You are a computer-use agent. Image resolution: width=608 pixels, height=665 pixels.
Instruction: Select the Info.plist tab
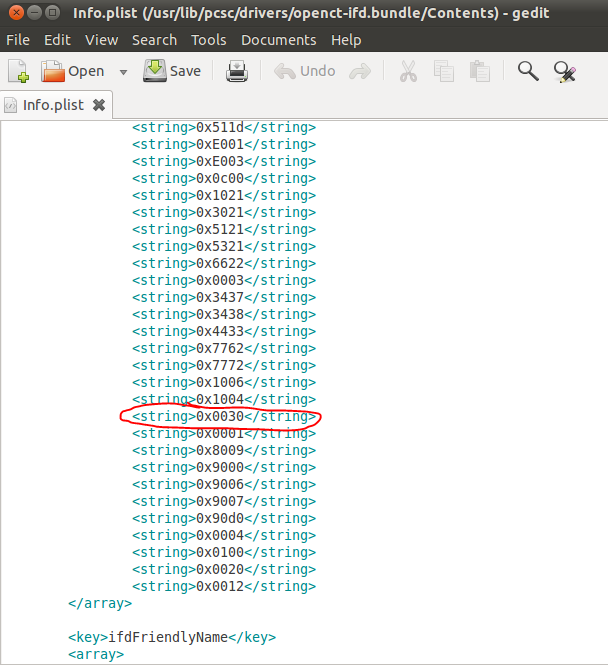pyautogui.click(x=52, y=105)
